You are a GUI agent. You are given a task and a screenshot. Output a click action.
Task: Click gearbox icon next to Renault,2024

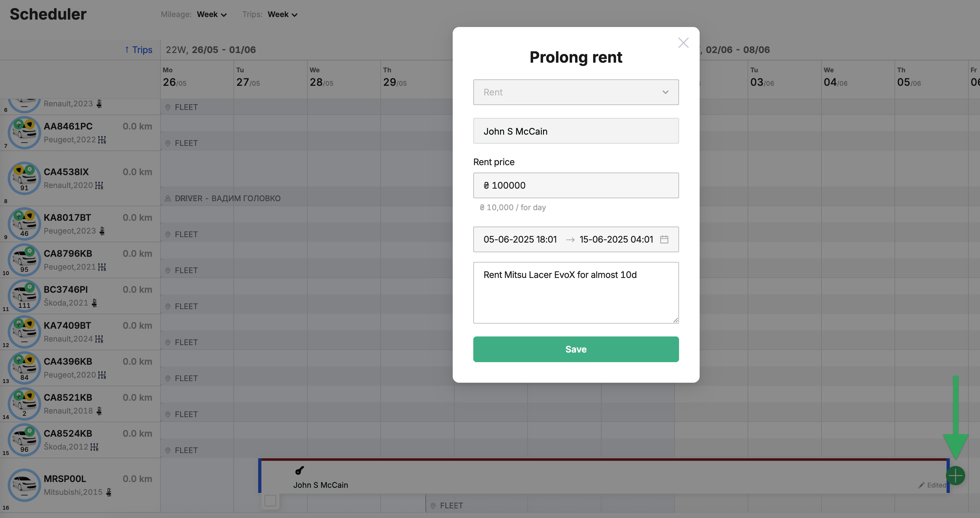[x=99, y=339]
